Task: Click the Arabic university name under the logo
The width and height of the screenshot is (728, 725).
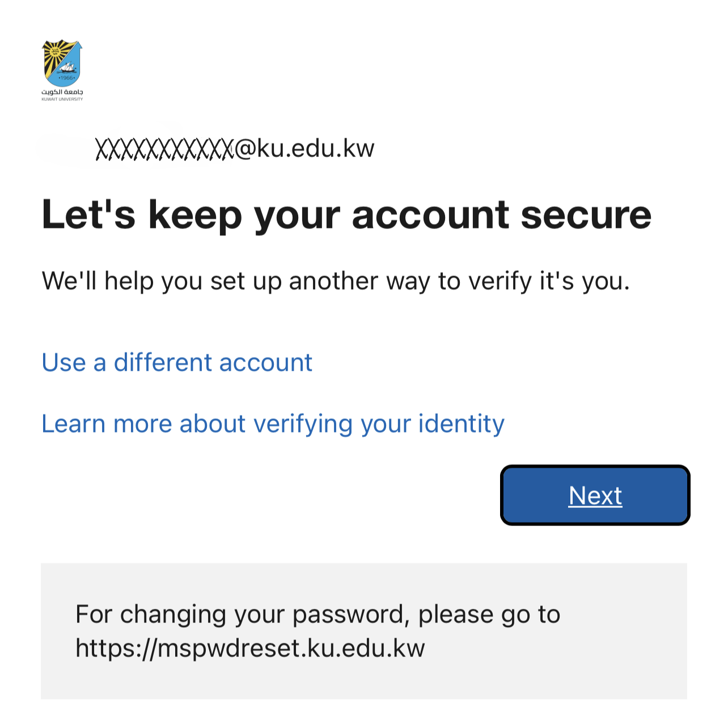Action: coord(62,91)
